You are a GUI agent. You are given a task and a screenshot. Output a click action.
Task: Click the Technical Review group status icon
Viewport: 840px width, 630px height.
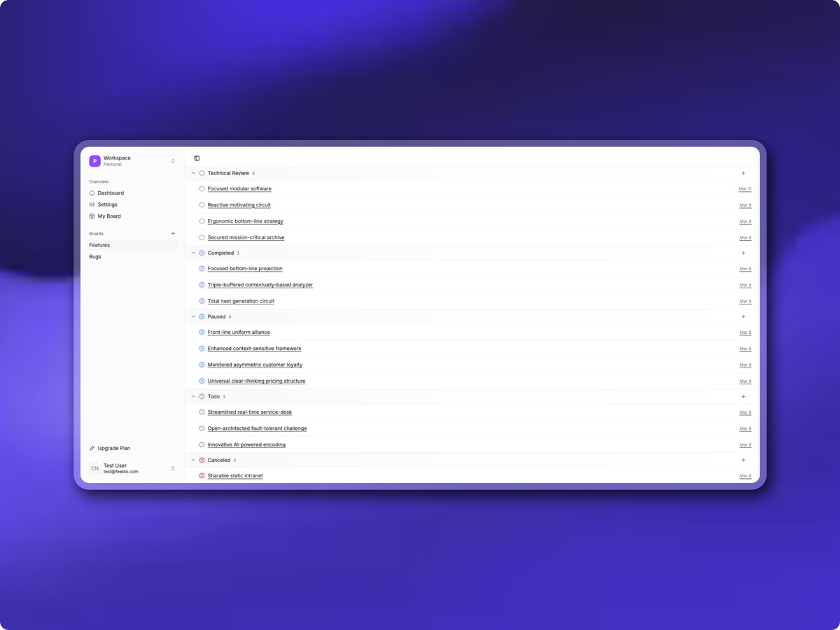[x=202, y=173]
